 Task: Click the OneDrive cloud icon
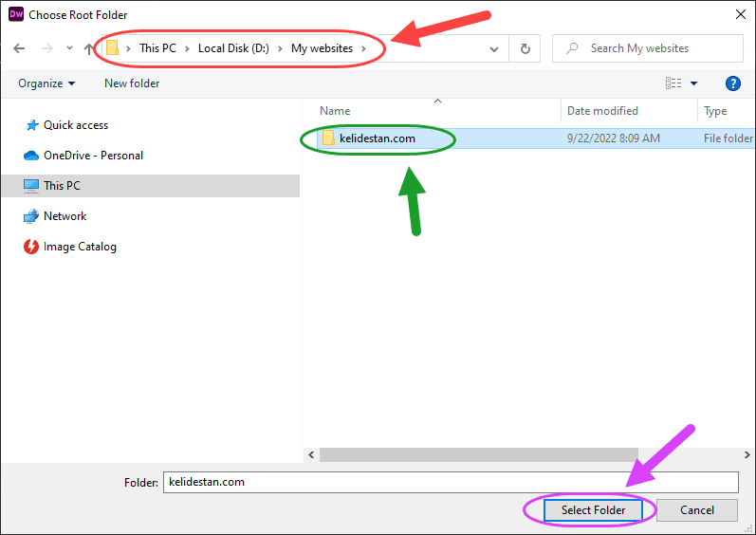tap(31, 156)
